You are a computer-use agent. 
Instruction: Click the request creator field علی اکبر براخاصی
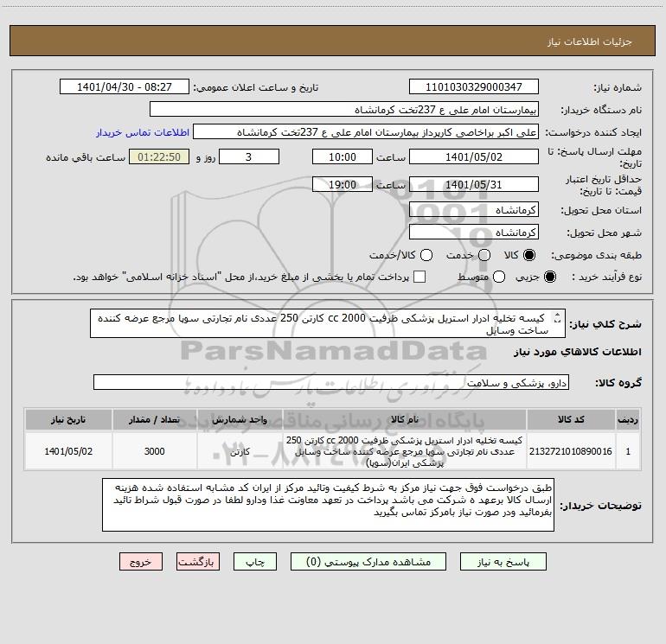pyautogui.click(x=366, y=131)
